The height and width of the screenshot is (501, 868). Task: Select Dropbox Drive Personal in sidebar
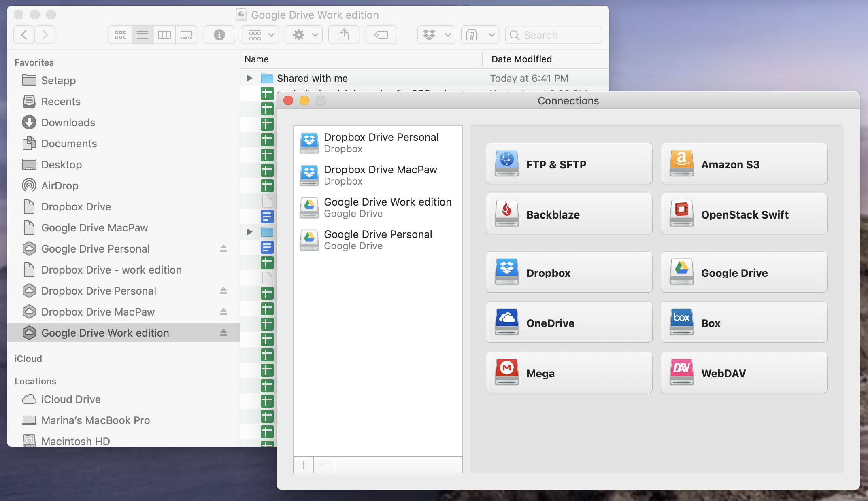pos(124,291)
